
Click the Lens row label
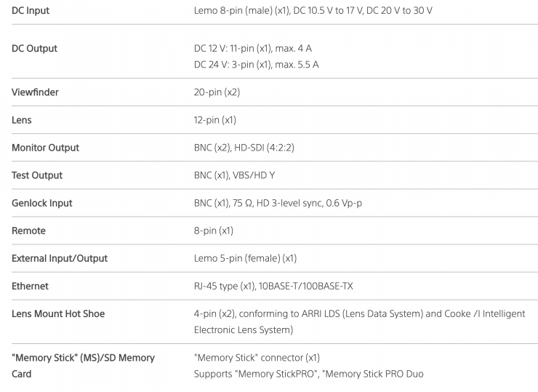(x=22, y=120)
